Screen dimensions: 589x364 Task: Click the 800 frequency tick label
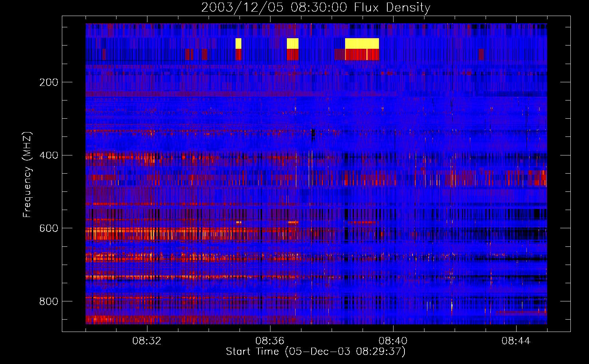coord(49,301)
